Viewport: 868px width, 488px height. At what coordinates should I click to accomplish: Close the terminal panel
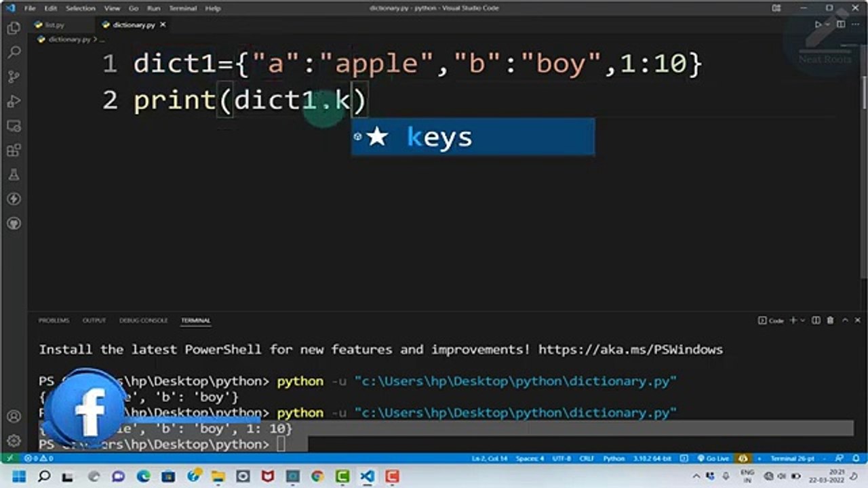click(x=857, y=321)
